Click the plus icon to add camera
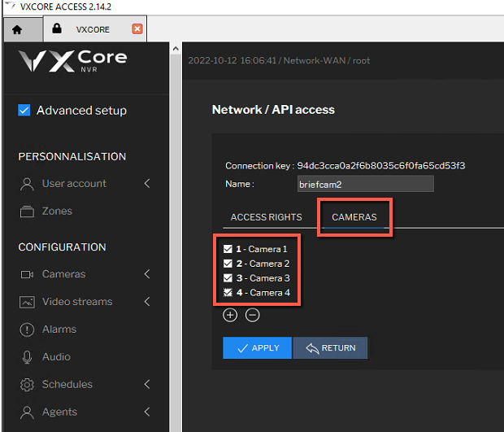504x432 pixels. click(230, 315)
